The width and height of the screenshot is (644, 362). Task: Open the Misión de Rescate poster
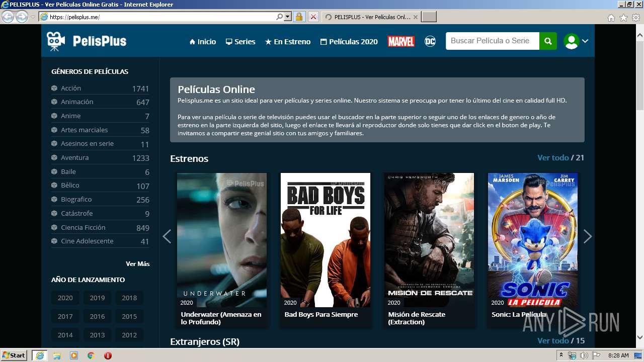coord(429,240)
